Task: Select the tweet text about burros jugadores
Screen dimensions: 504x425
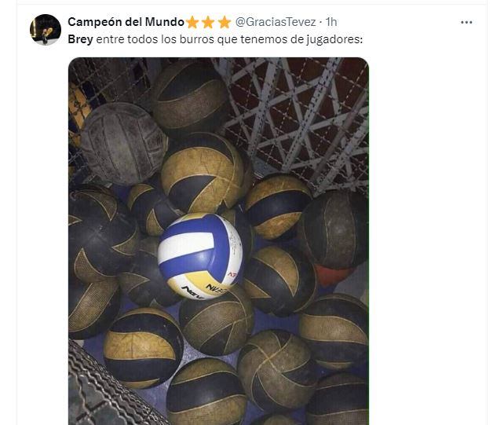Action: (215, 39)
